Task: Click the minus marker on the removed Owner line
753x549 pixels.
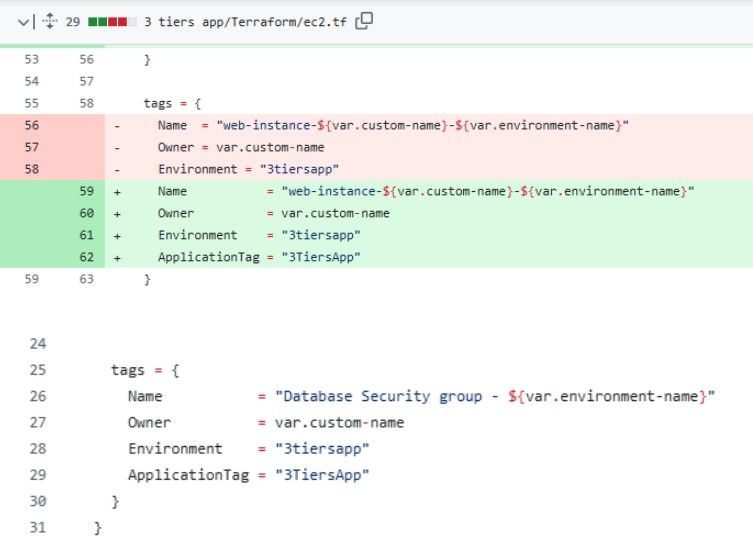Action: tap(118, 147)
